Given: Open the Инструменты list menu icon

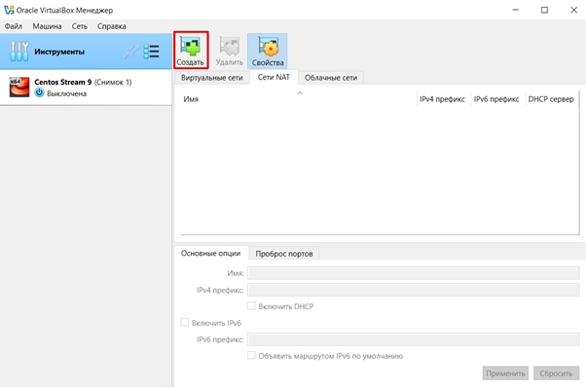Looking at the screenshot, I should [152, 51].
